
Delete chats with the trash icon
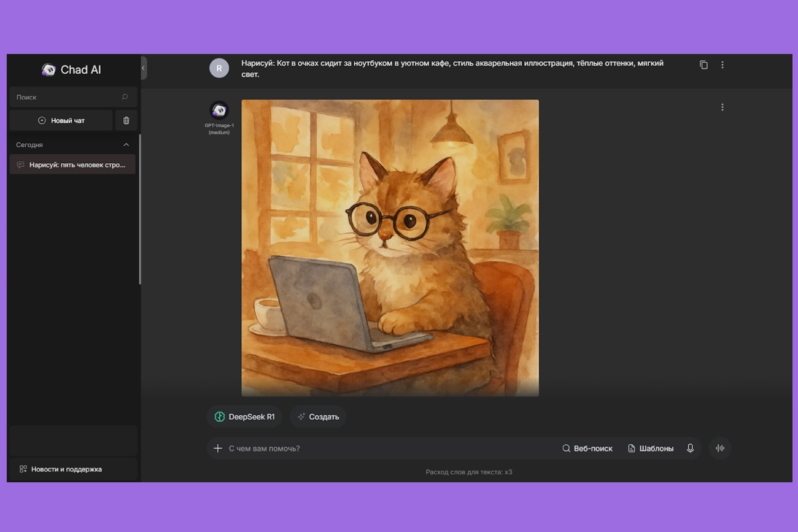tap(126, 121)
